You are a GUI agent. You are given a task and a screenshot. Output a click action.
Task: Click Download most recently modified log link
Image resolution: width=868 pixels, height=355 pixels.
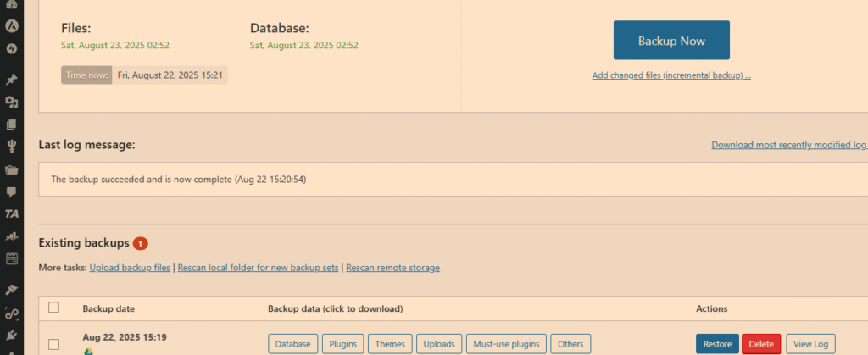[789, 145]
